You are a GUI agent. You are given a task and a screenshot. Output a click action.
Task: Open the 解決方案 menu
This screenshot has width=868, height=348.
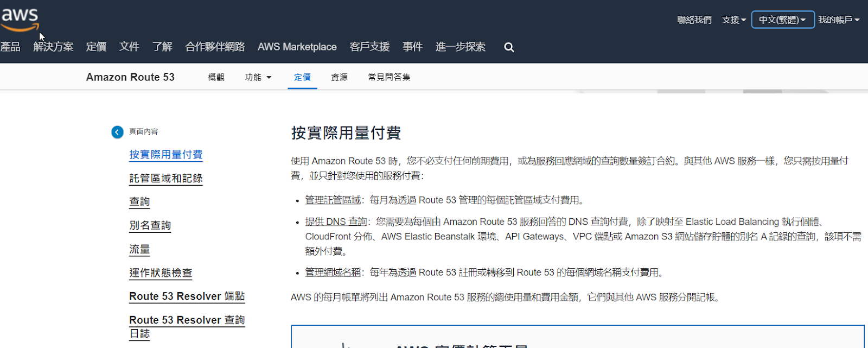[x=53, y=47]
